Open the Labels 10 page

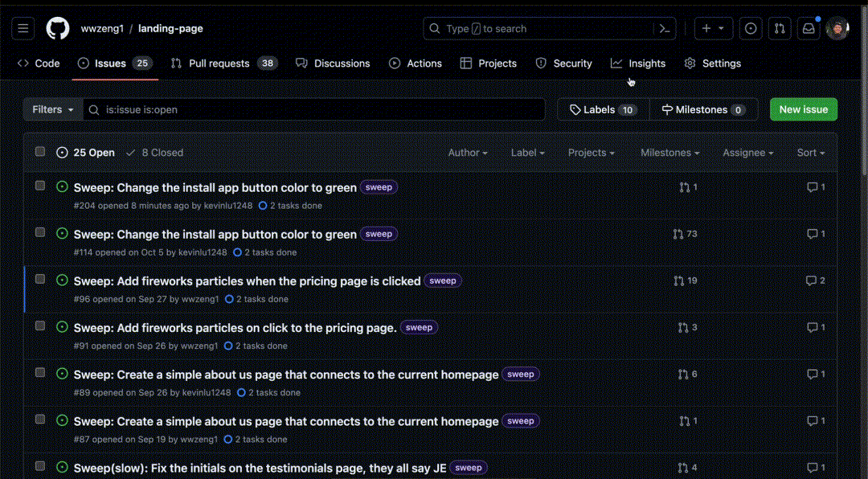[604, 109]
